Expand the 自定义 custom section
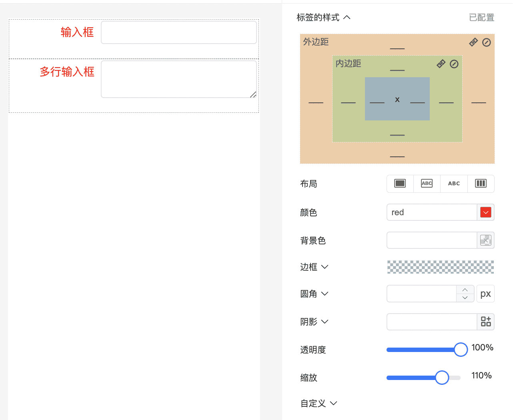The image size is (513, 420). point(333,403)
